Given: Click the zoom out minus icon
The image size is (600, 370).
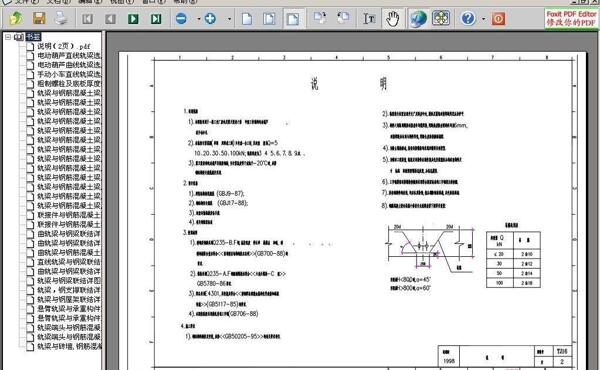Looking at the screenshot, I should coord(181,18).
